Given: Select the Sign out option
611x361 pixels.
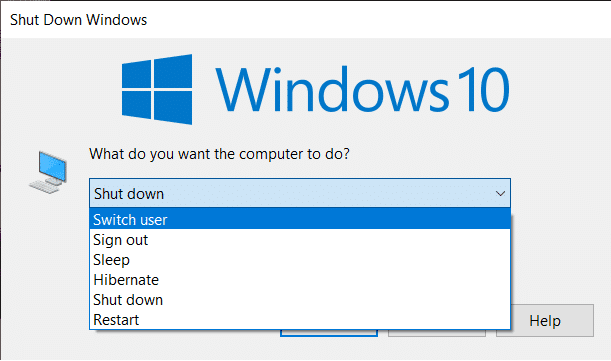Looking at the screenshot, I should click(300, 239).
